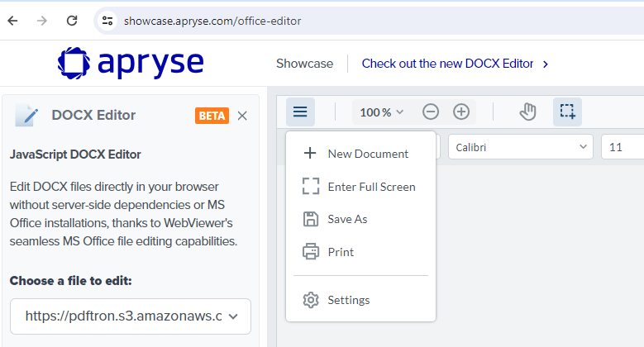This screenshot has height=347, width=644.
Task: Close the DOCX Editor panel
Action: [x=242, y=116]
